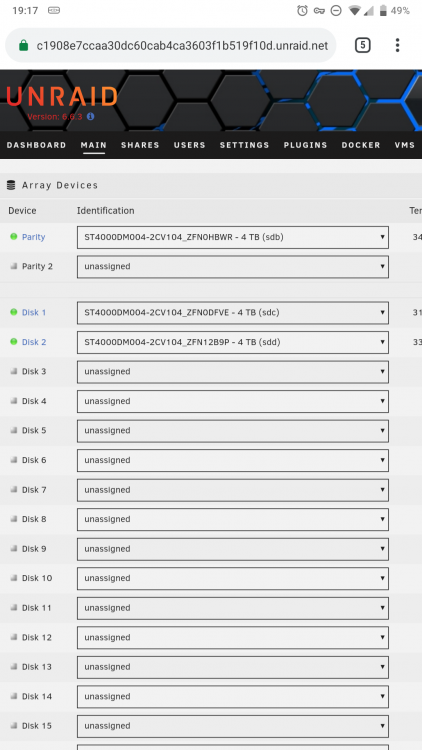This screenshot has width=422, height=750.
Task: Click the Device column header
Action: coord(22,210)
